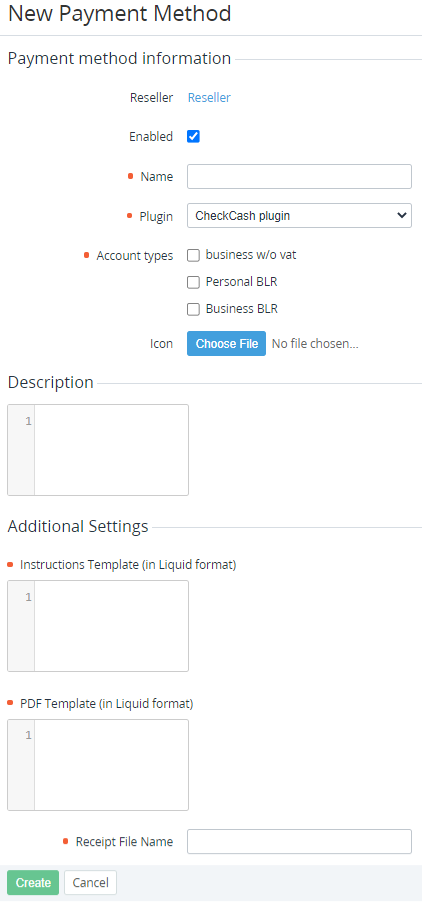Click line number 1 in Description editor
Screen dimensions: 422x905
pos(28,421)
